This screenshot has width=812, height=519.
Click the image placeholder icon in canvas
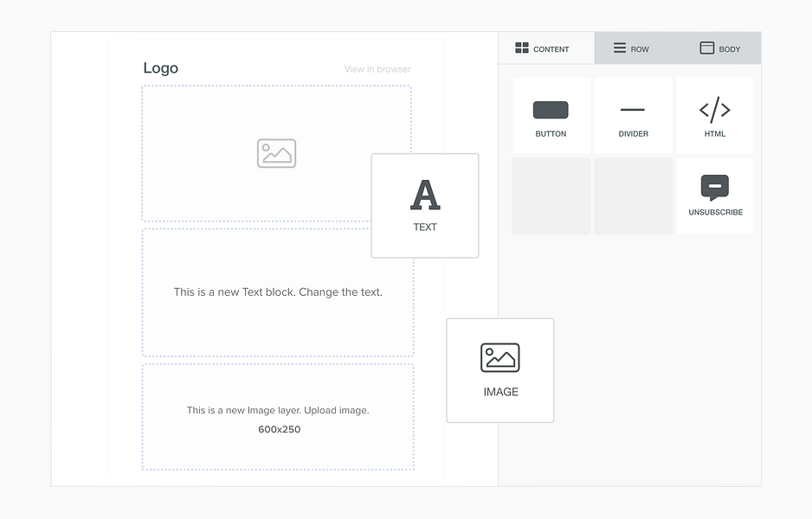pos(276,153)
